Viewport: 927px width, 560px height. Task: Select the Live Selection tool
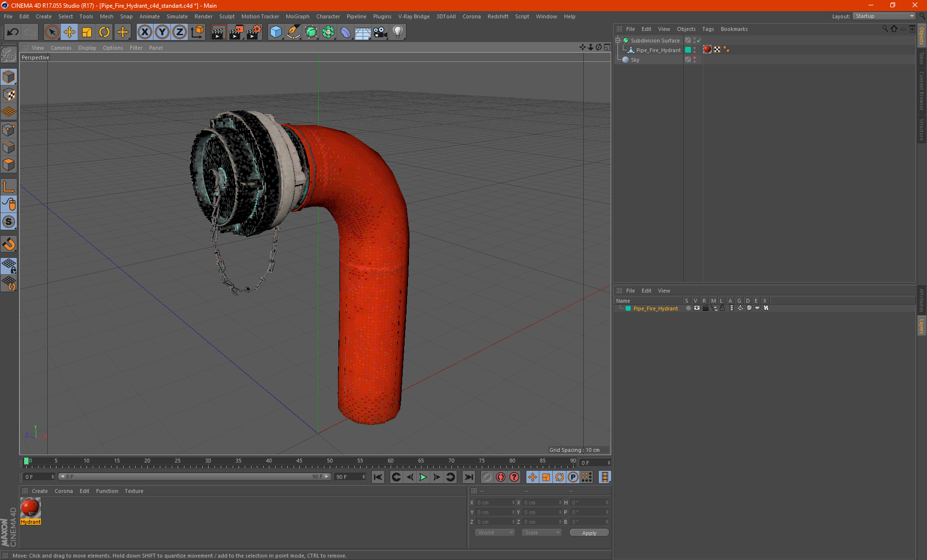click(52, 32)
